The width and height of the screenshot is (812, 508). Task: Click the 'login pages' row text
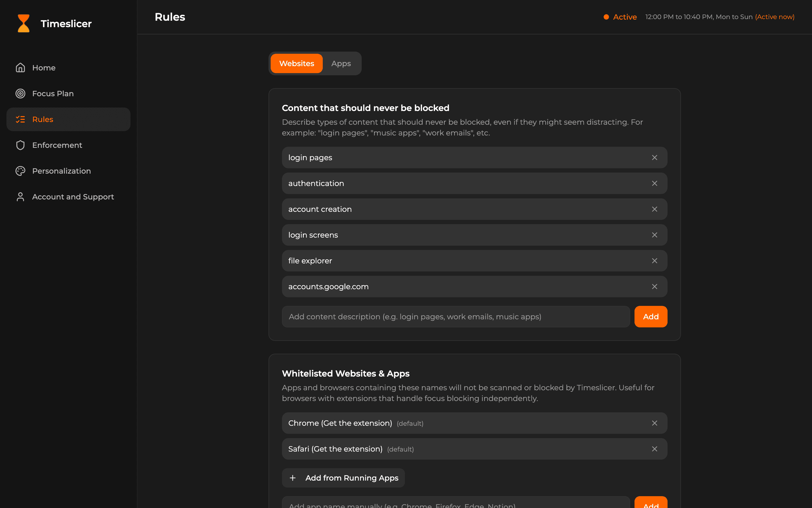(310, 158)
